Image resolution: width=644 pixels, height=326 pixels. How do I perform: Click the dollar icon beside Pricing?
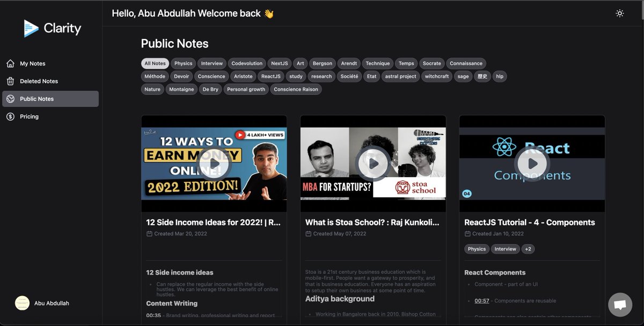10,116
